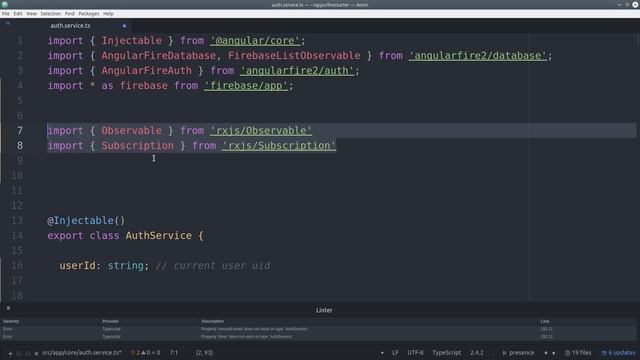640x360 pixels.
Task: Click the '// current user uid' comment
Action: (213, 266)
